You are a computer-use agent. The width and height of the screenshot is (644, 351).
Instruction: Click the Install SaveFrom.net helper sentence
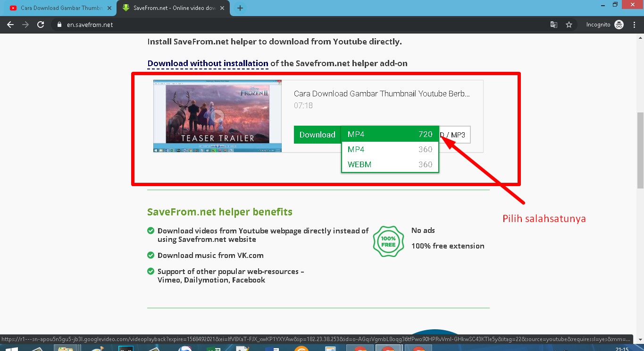275,42
